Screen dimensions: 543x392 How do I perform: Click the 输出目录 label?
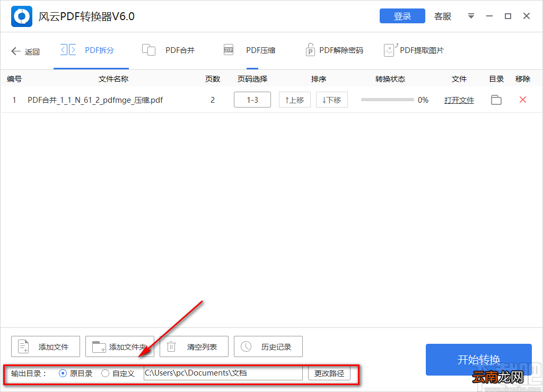tap(29, 373)
